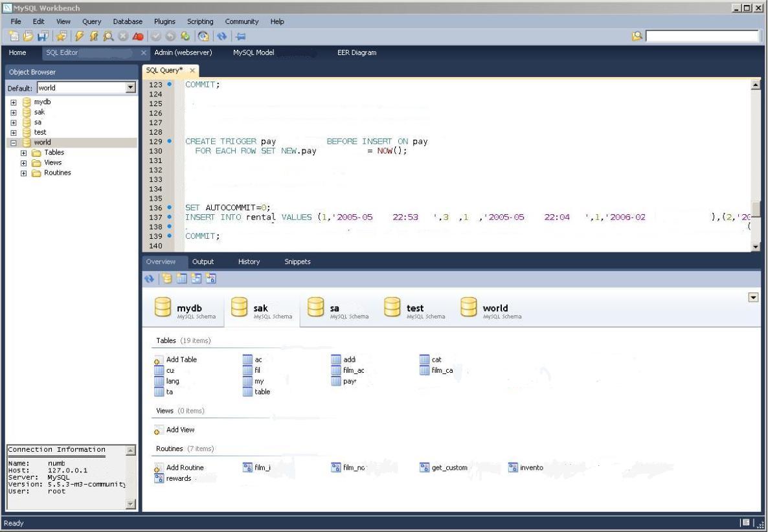
Task: Switch to the Admin (webserver) tab
Action: (x=183, y=53)
